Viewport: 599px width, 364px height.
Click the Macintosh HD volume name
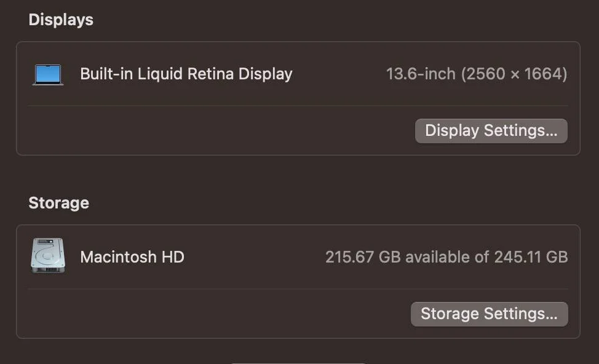[x=132, y=257]
